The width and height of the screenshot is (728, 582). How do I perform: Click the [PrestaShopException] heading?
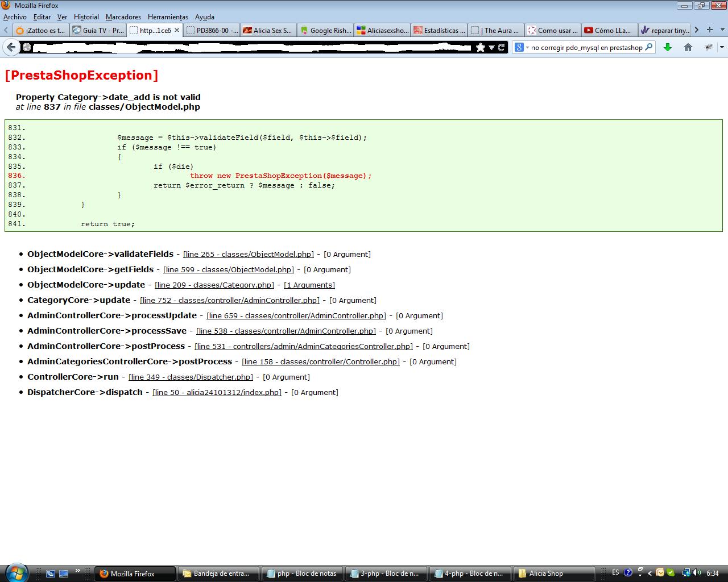(x=81, y=75)
